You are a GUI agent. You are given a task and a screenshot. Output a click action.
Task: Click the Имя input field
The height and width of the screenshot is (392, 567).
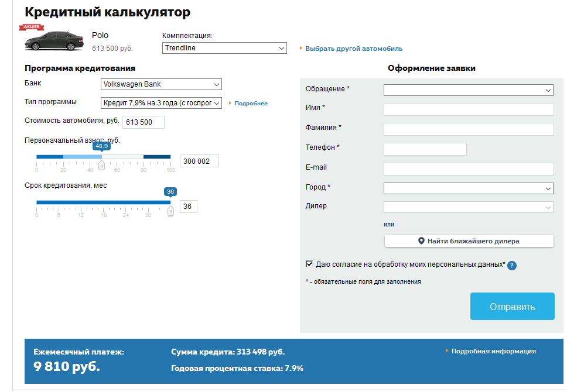(x=468, y=109)
